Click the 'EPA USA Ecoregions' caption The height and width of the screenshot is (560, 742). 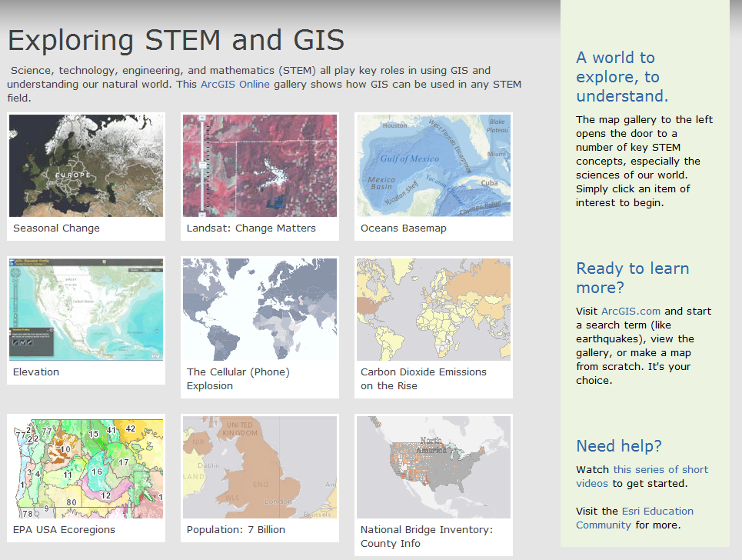click(64, 530)
